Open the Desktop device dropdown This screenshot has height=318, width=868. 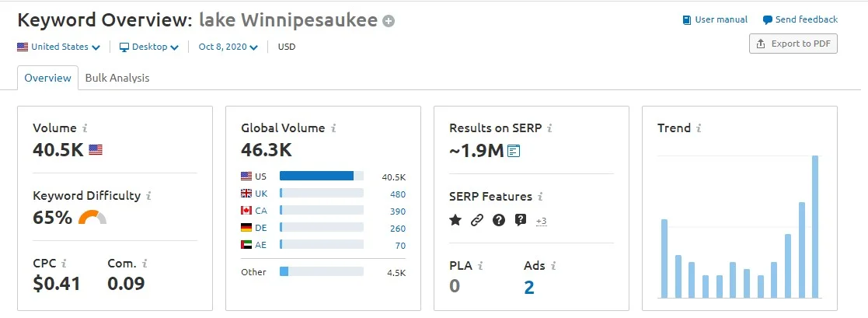[149, 47]
